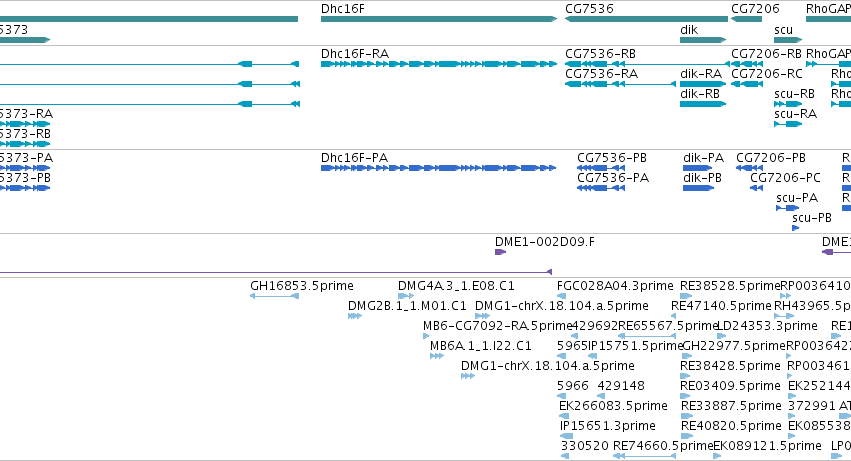This screenshot has height=461, width=851.
Task: Click the 5965 EST label
Action: [573, 346]
